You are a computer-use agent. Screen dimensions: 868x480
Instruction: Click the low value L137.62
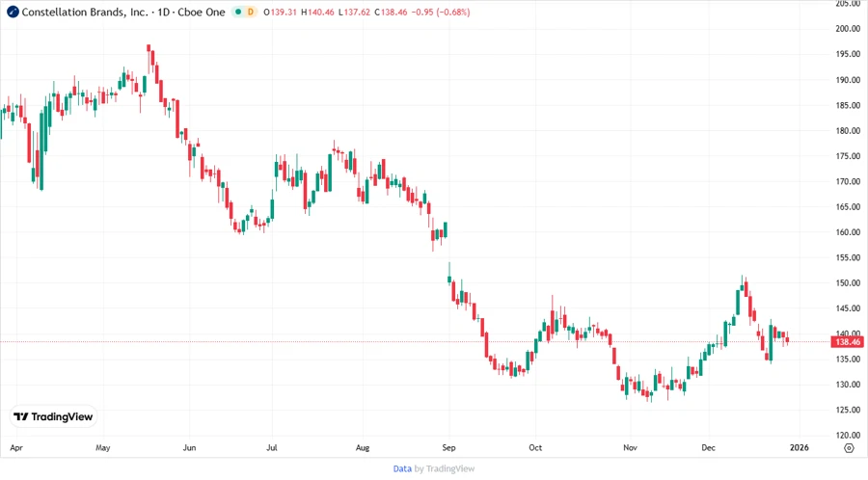[x=354, y=12]
